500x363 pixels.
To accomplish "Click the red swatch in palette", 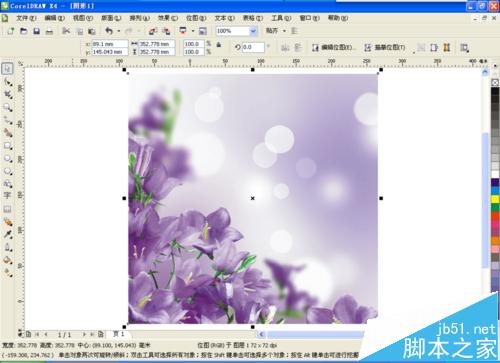I will tap(495, 216).
